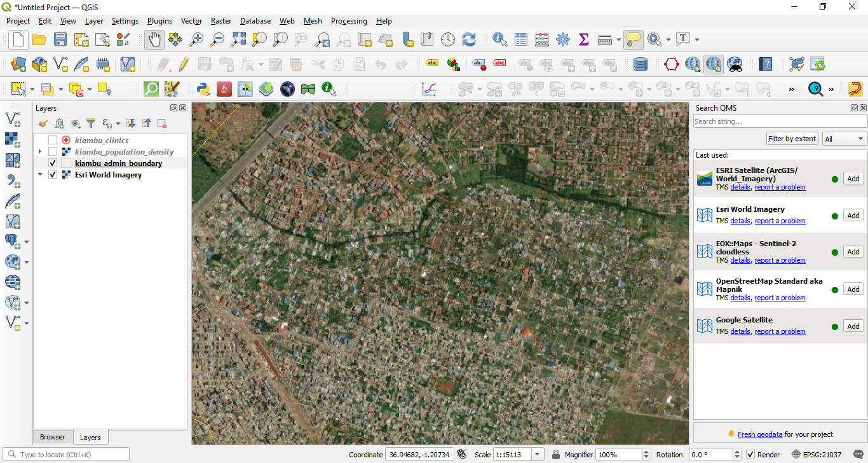The height and width of the screenshot is (463, 868).
Task: Toggle the Render checkbox
Action: tap(750, 455)
